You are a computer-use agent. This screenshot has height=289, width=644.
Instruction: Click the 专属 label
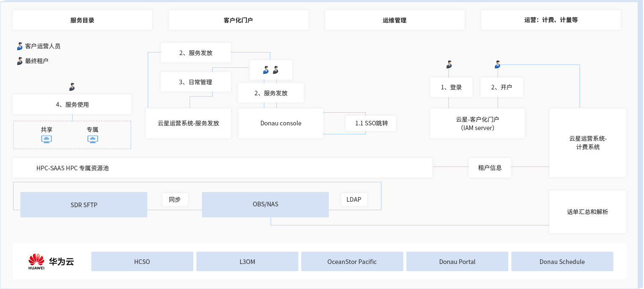92,130
